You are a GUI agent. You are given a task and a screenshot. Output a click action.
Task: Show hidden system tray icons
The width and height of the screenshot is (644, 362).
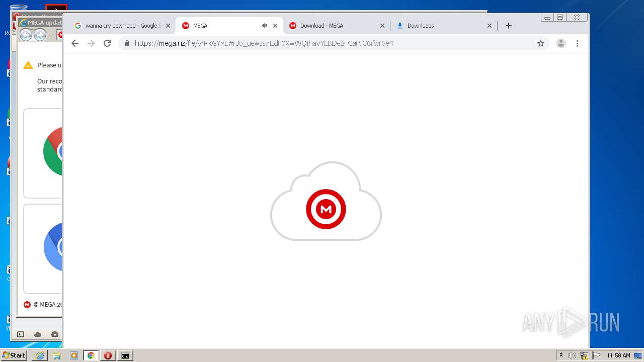tap(561, 355)
